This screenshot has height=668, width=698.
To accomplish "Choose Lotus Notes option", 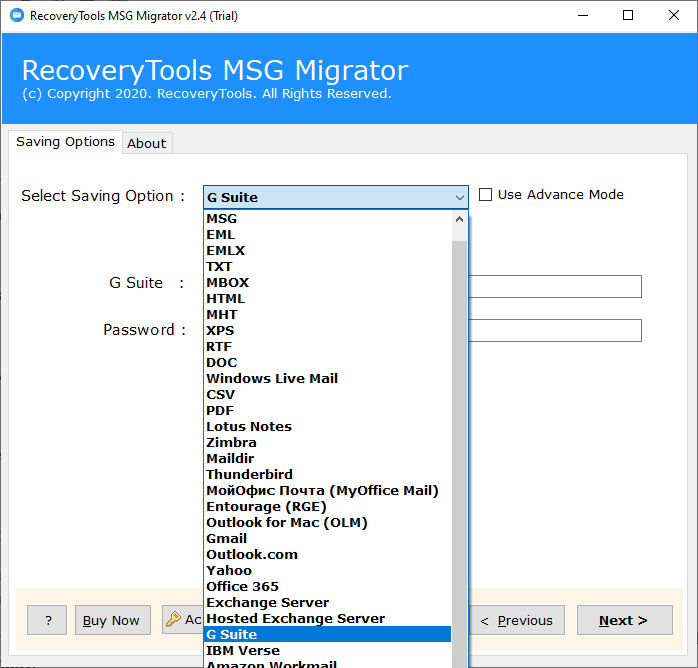I will (x=328, y=427).
